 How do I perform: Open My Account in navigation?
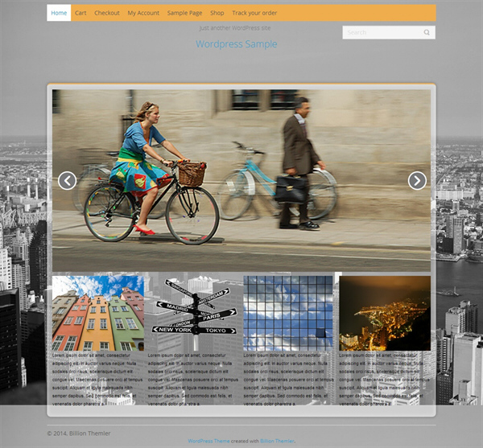(143, 13)
